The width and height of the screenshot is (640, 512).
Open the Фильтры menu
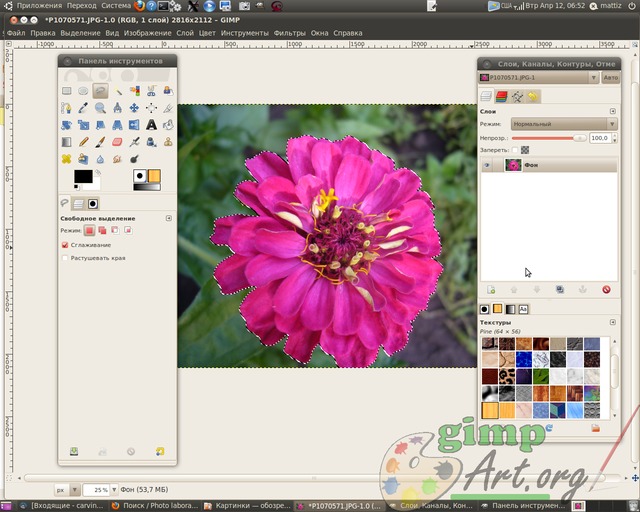click(289, 33)
